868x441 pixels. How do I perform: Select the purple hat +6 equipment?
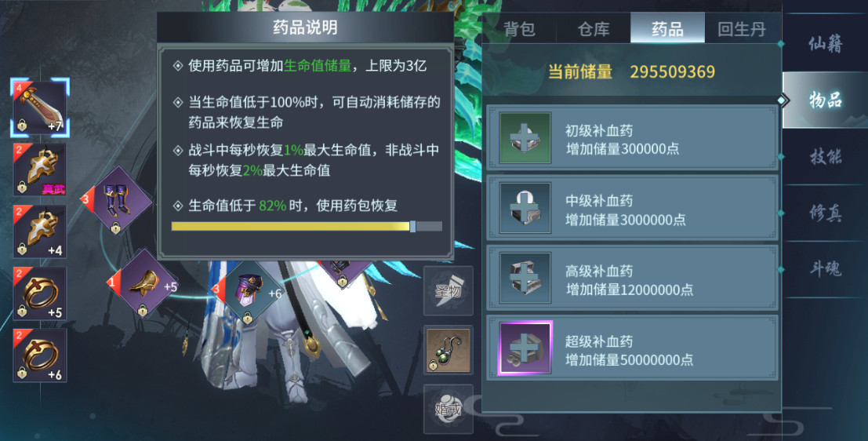click(248, 292)
